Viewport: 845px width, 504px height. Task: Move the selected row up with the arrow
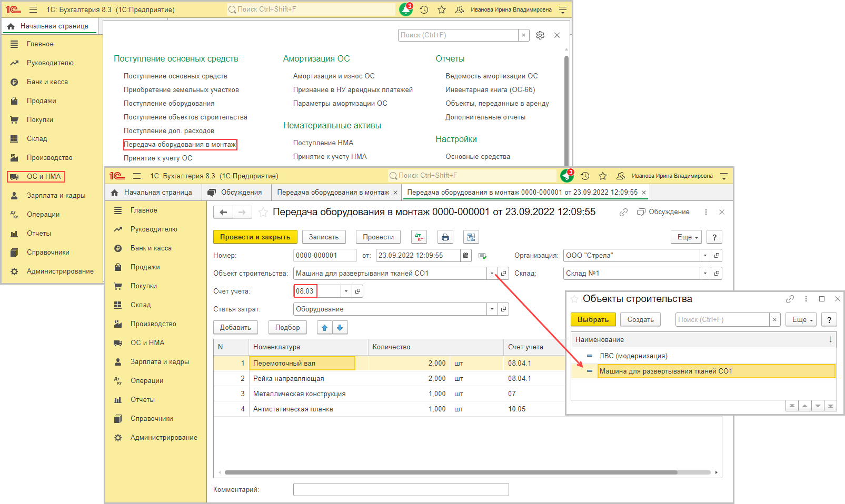pos(325,328)
